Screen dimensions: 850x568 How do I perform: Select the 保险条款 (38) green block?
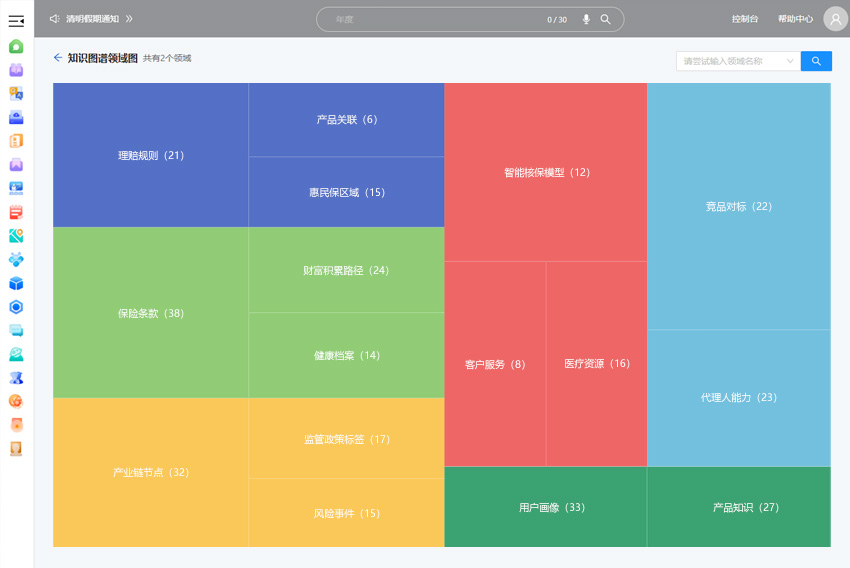(150, 313)
